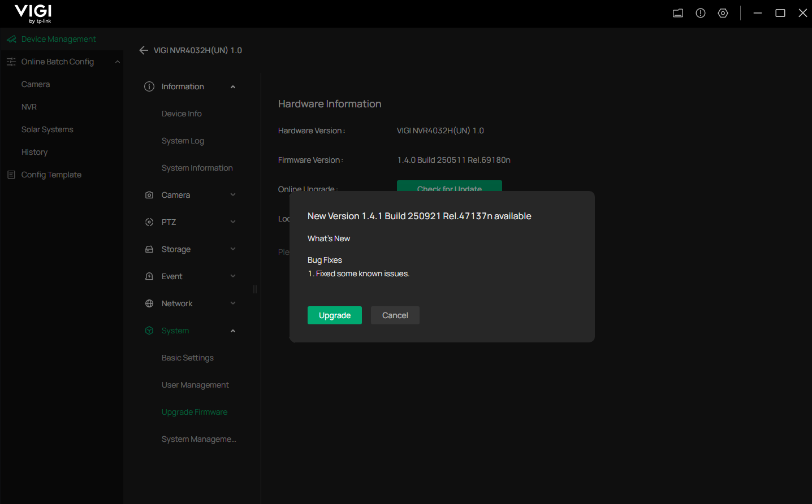
Task: Click the PTZ crosshair icon
Action: (149, 221)
